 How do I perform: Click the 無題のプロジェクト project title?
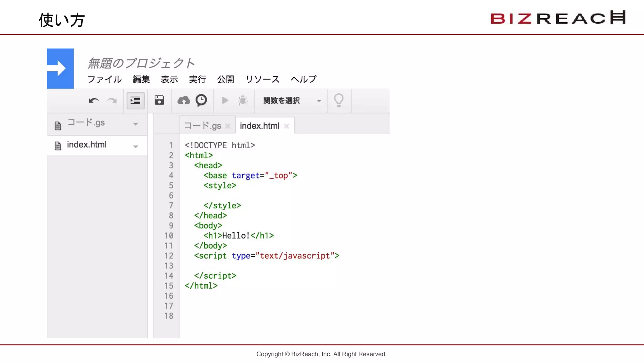click(x=141, y=63)
